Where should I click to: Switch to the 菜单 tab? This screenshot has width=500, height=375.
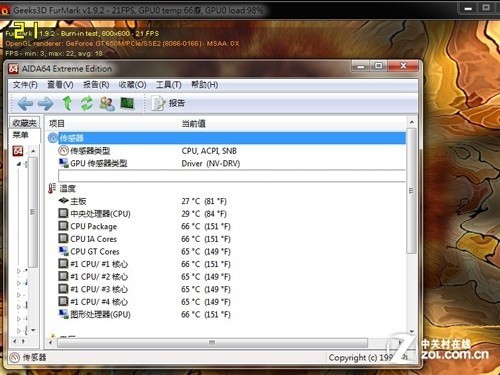[x=21, y=135]
